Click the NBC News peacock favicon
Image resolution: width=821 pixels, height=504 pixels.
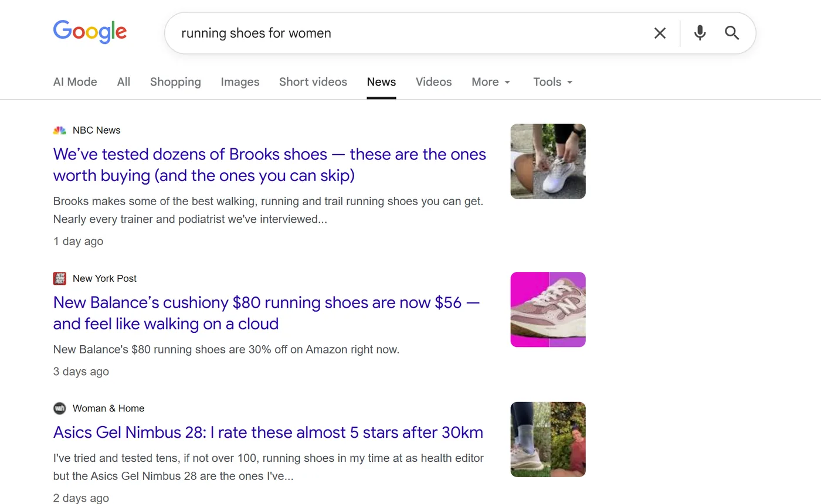59,130
